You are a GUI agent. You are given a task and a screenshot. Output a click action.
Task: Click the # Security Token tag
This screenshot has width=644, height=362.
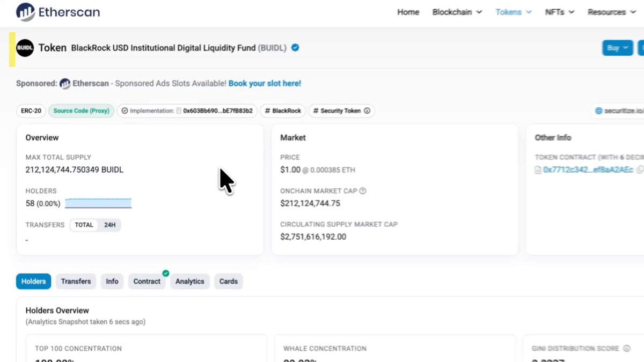click(x=341, y=111)
